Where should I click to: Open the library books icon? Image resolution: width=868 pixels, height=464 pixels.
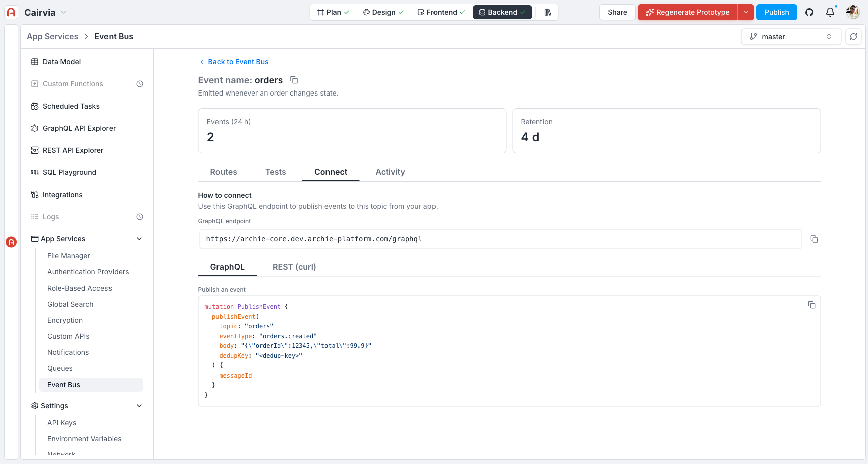(x=548, y=12)
